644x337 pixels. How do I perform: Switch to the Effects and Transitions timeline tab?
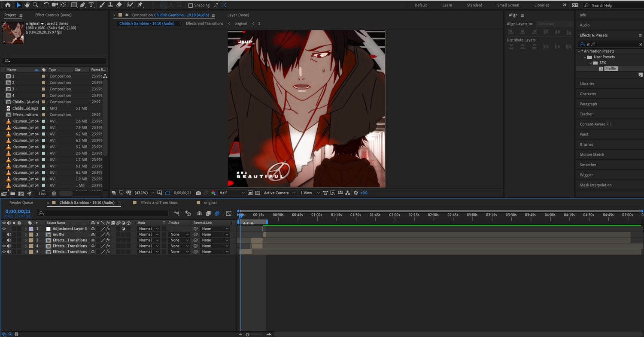point(159,203)
